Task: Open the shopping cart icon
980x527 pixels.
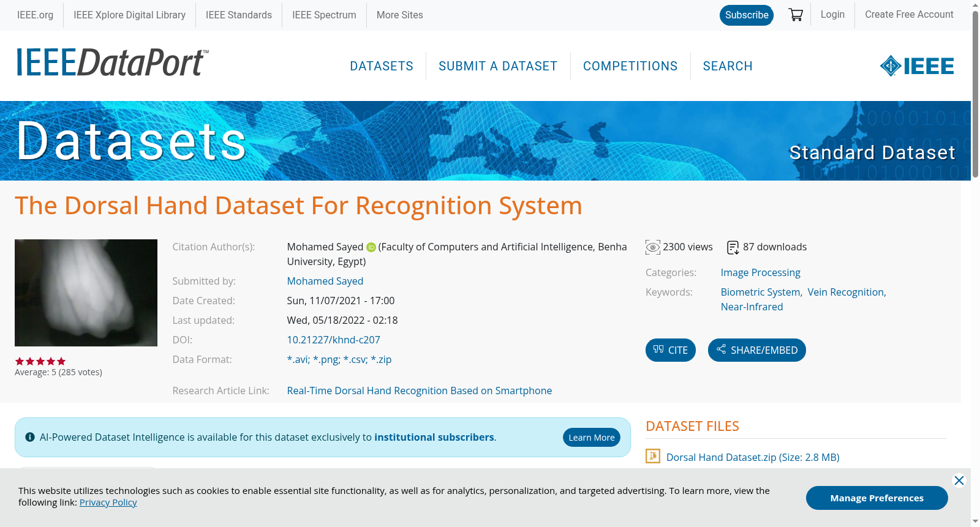Action: (x=796, y=15)
